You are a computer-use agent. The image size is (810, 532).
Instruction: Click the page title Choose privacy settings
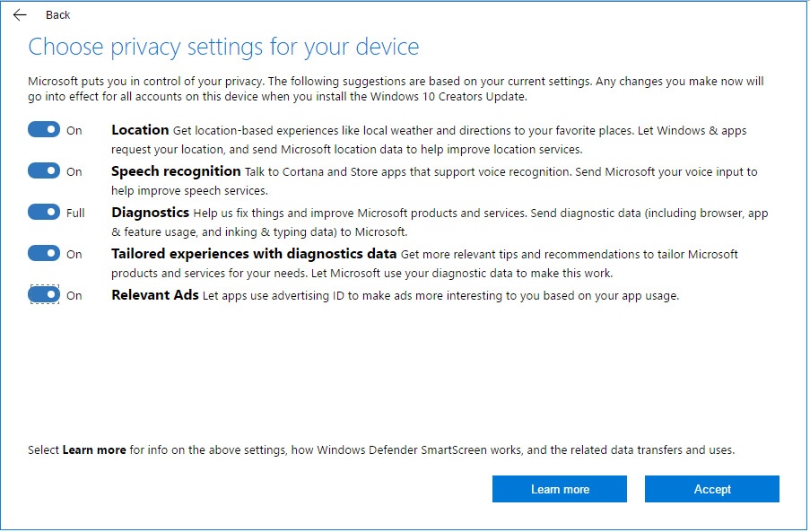(224, 47)
